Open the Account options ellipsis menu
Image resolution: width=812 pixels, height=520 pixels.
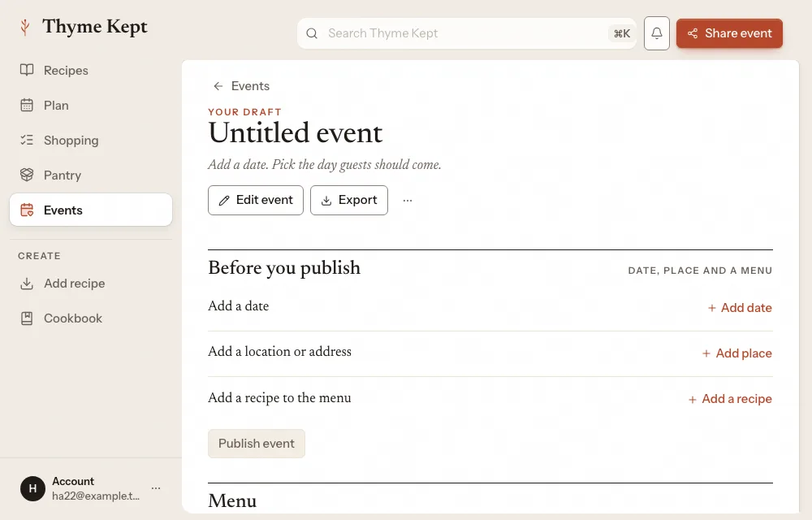156,488
